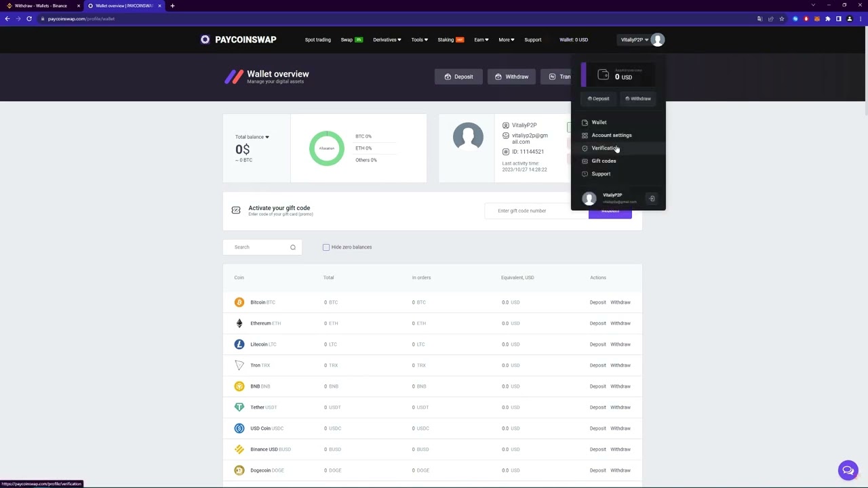The width and height of the screenshot is (868, 488).
Task: Expand the Earn dropdown menu
Action: click(481, 40)
